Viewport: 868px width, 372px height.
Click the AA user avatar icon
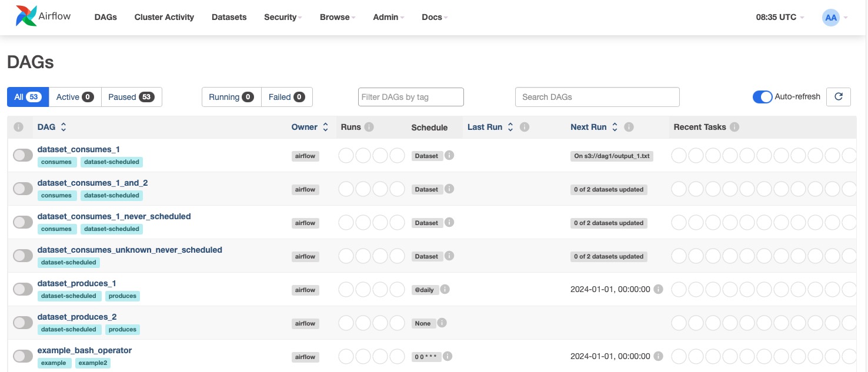point(830,18)
